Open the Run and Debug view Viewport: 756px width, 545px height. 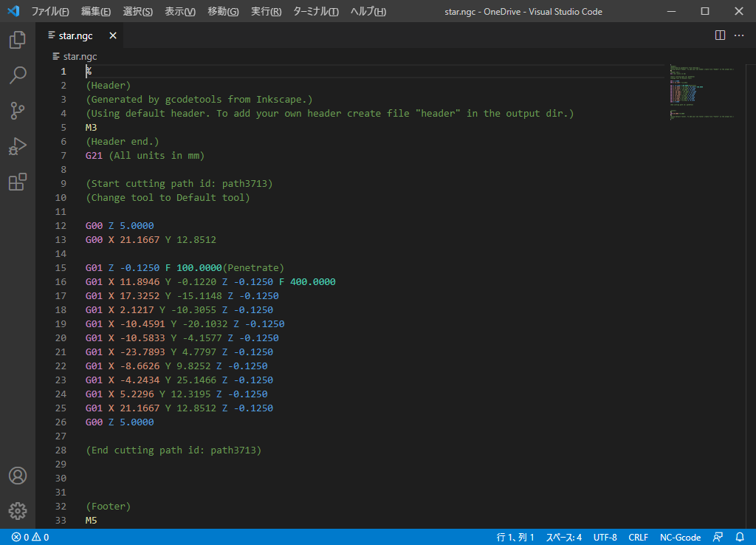click(x=18, y=146)
